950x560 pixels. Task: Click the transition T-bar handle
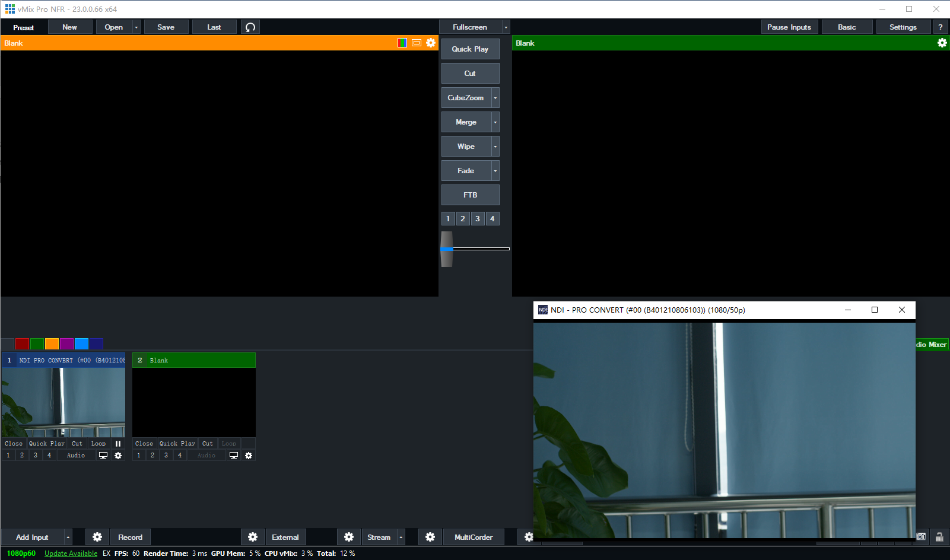[447, 249]
